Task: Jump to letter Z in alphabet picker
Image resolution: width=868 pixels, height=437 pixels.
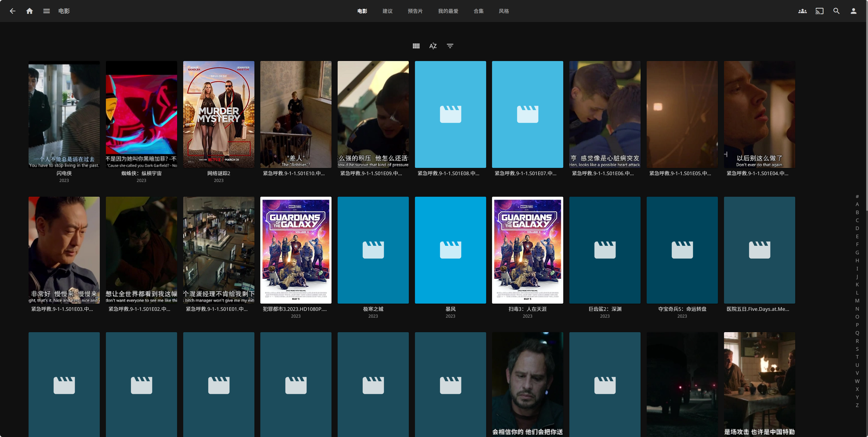Action: pos(857,405)
